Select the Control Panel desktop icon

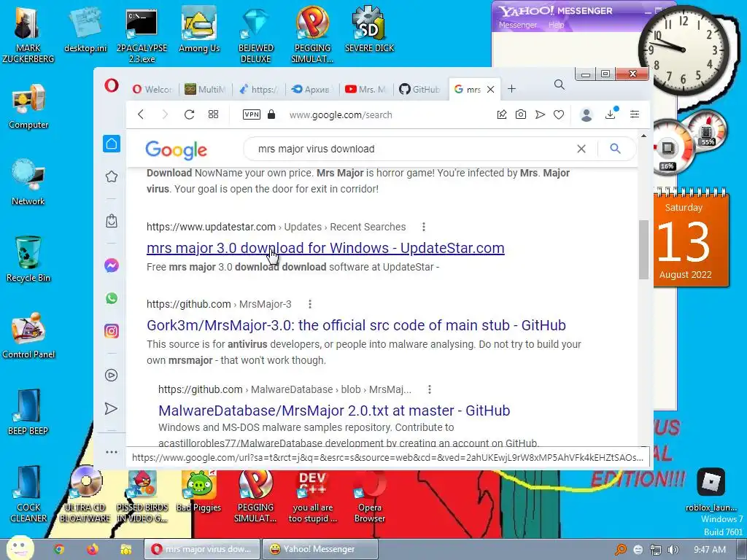(28, 335)
